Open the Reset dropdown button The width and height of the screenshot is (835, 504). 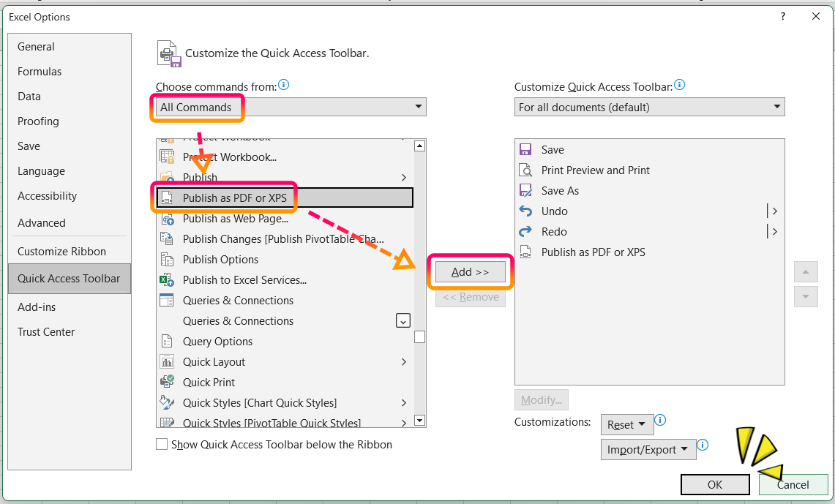(x=626, y=425)
